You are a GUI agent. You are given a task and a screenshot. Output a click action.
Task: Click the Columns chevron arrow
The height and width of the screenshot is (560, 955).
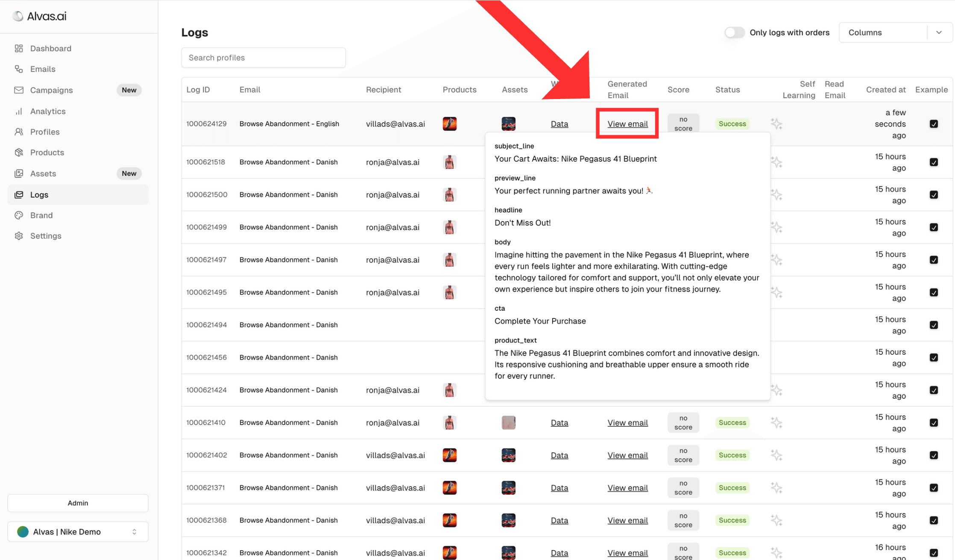939,32
